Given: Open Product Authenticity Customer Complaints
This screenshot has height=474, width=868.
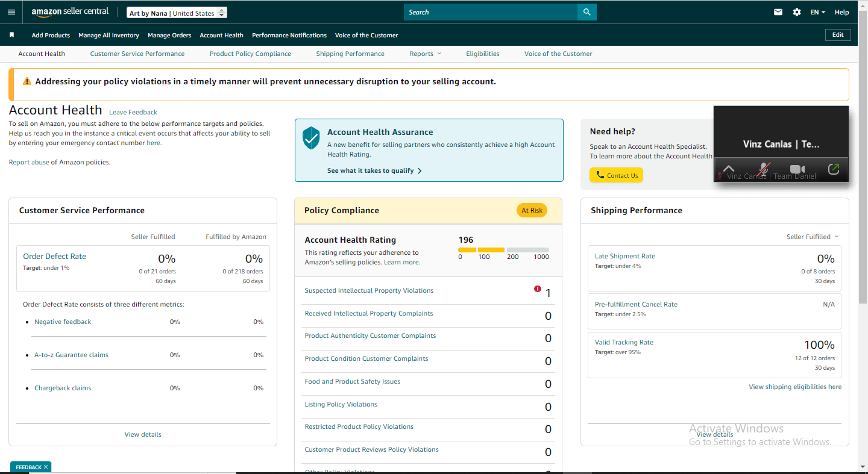Looking at the screenshot, I should [370, 335].
